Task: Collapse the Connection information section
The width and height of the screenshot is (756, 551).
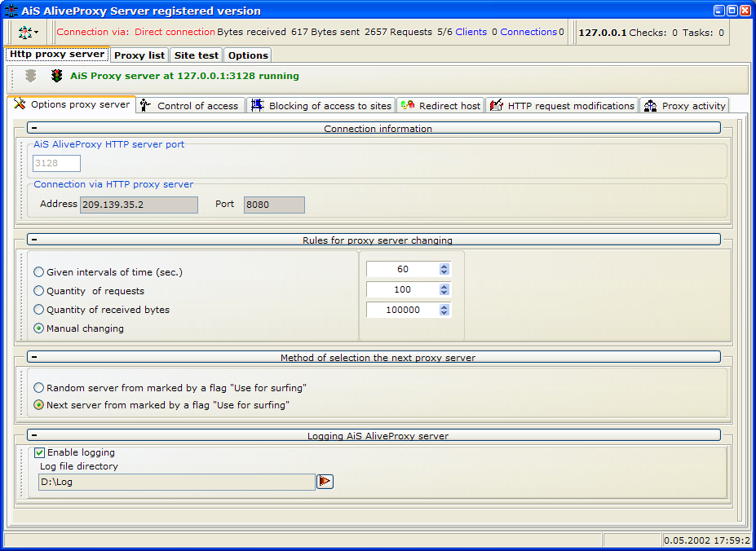Action: pyautogui.click(x=33, y=128)
